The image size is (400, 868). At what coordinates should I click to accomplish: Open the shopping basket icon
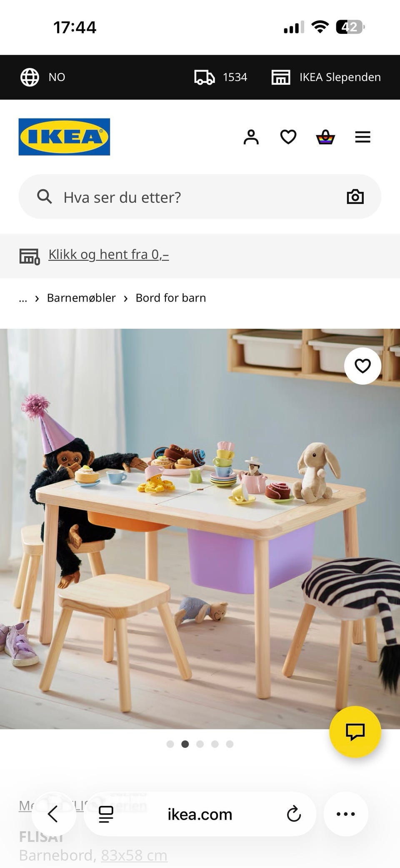coord(325,137)
